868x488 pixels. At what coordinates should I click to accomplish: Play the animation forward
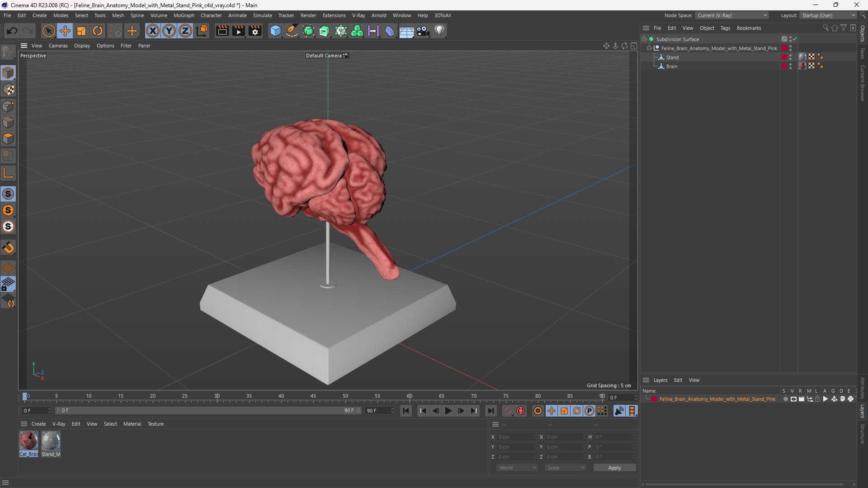(x=448, y=411)
